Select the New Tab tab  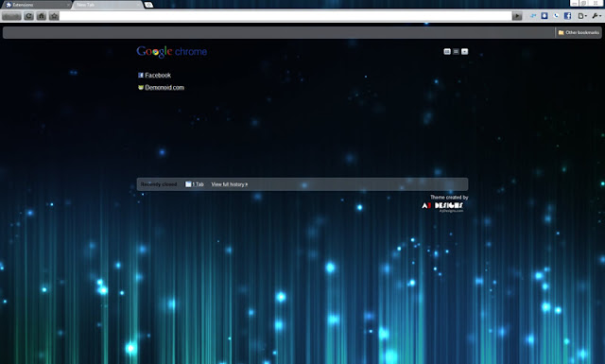(107, 5)
